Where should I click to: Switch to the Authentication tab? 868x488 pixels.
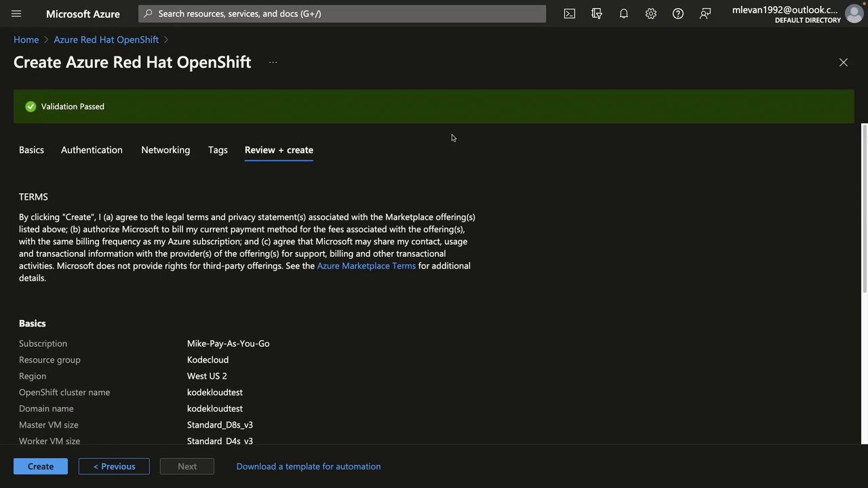pyautogui.click(x=92, y=150)
